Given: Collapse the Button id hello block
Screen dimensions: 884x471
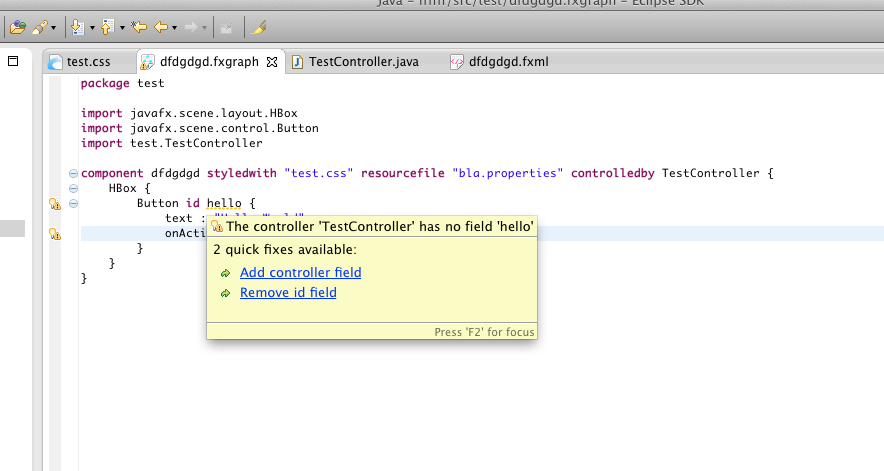Looking at the screenshot, I should pos(73,204).
